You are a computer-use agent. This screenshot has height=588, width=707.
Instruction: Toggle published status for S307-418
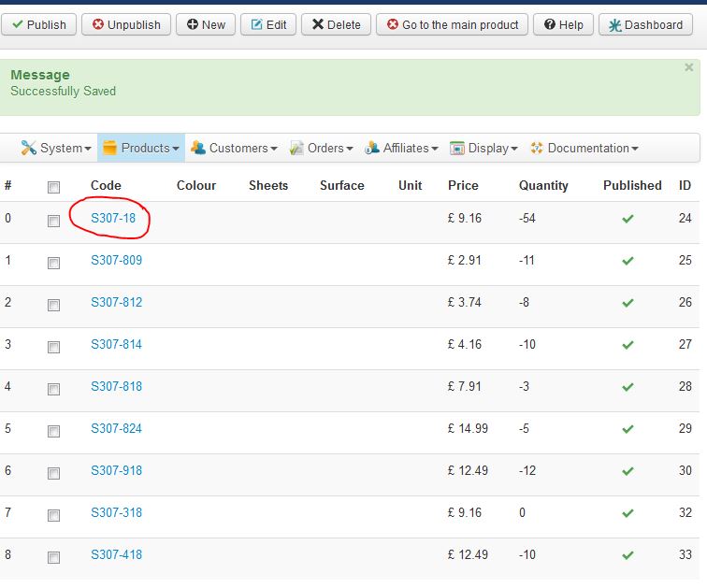coord(628,555)
